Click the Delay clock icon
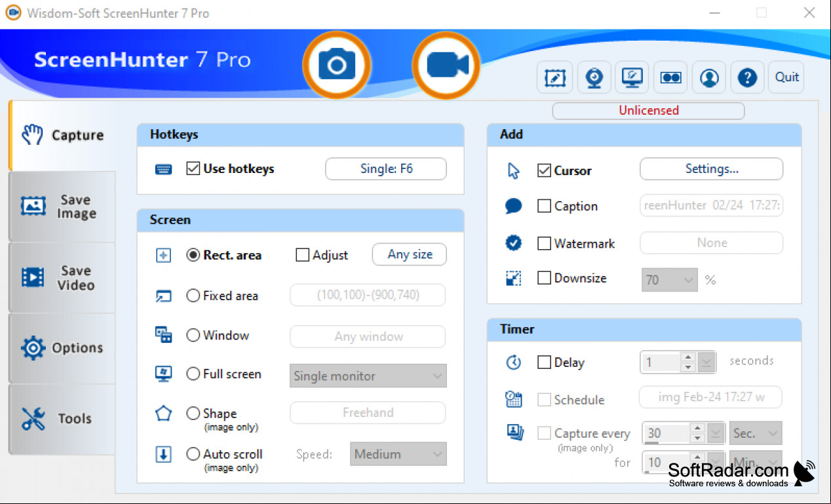Image resolution: width=831 pixels, height=504 pixels. pyautogui.click(x=514, y=362)
